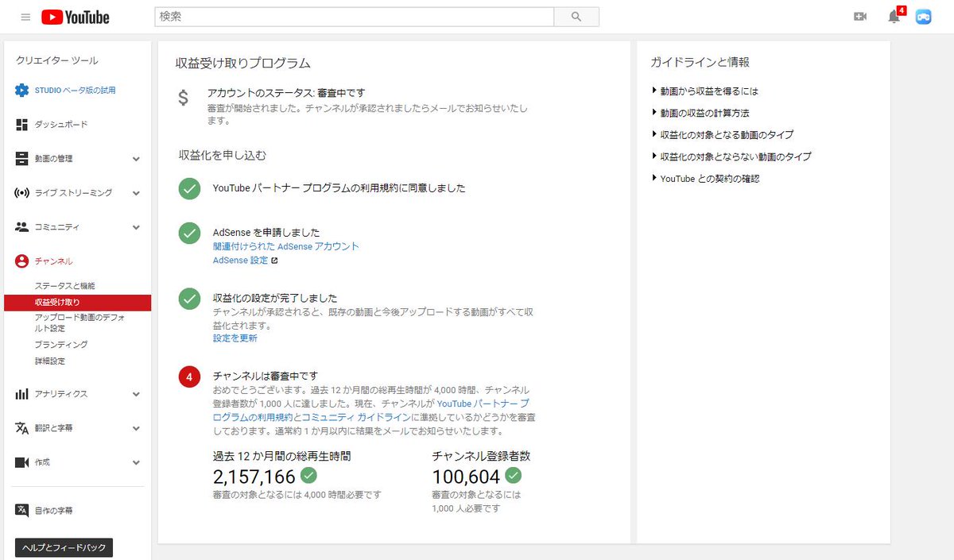Click green check beside partner program terms
Viewport: 954px width, 560px height.
pyautogui.click(x=189, y=189)
